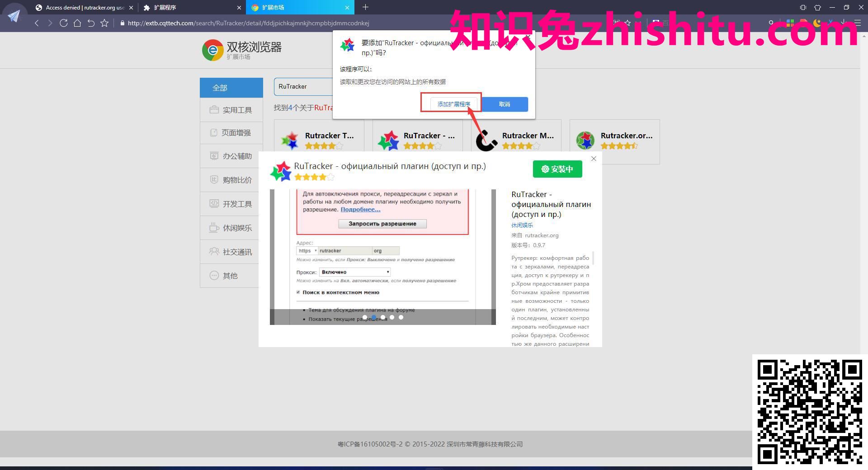This screenshot has width=868, height=470.
Task: Close the active 扩展市场 tab
Action: click(x=347, y=8)
